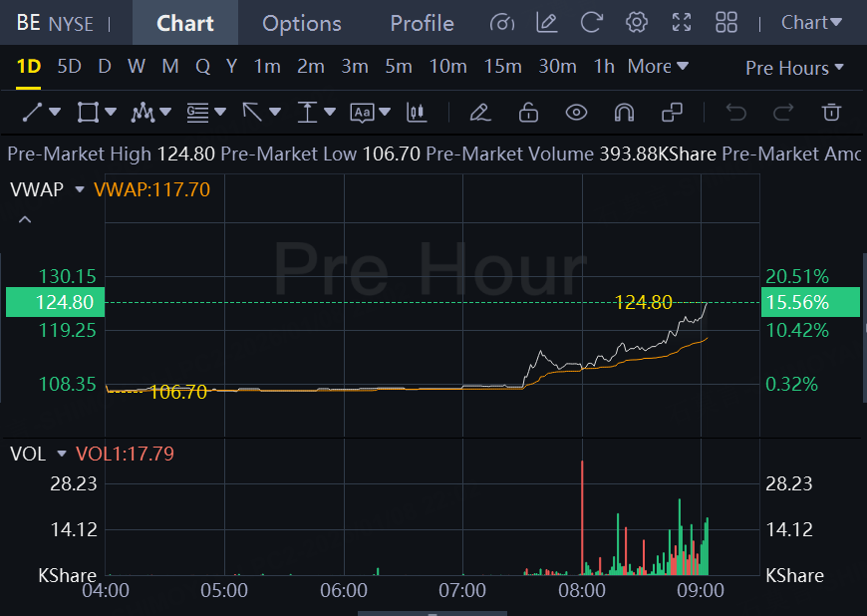
Task: Select the W weekly timeframe
Action: [x=136, y=67]
